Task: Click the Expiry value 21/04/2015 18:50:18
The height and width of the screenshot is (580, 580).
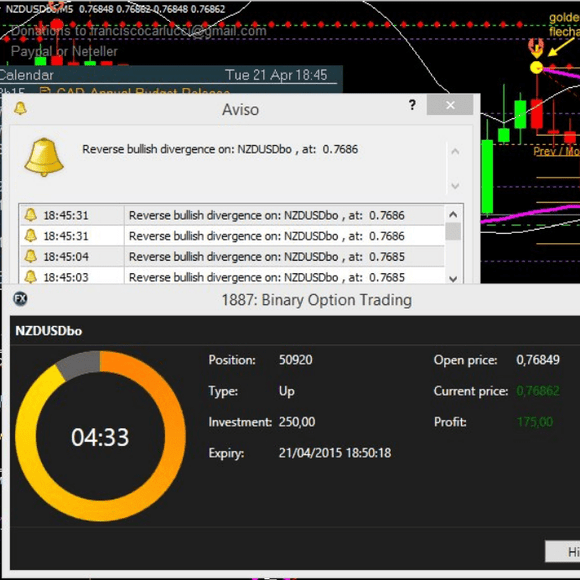Action: click(x=335, y=453)
